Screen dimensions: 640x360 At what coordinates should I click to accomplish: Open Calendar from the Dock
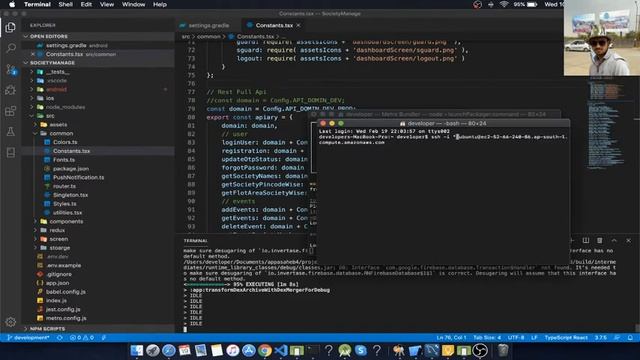184,350
